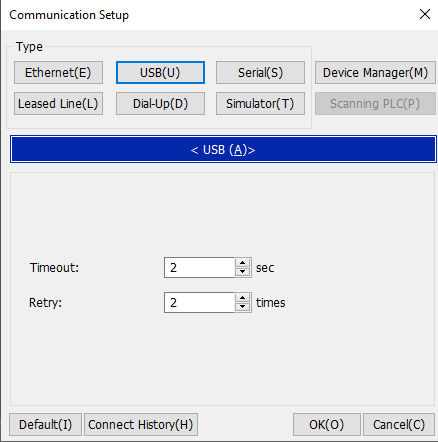The image size is (438, 442).
Task: Increase Retry count with up arrow
Action: point(243,298)
